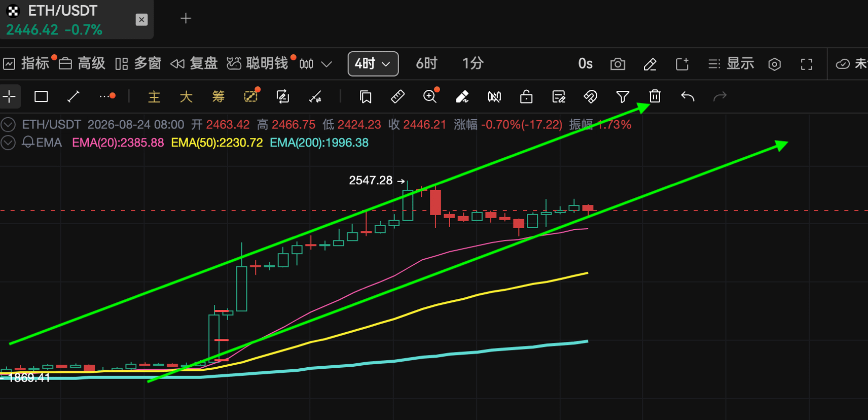The height and width of the screenshot is (420, 868).
Task: Toggle hide-all-drawings candle slash icon
Action: click(x=494, y=96)
